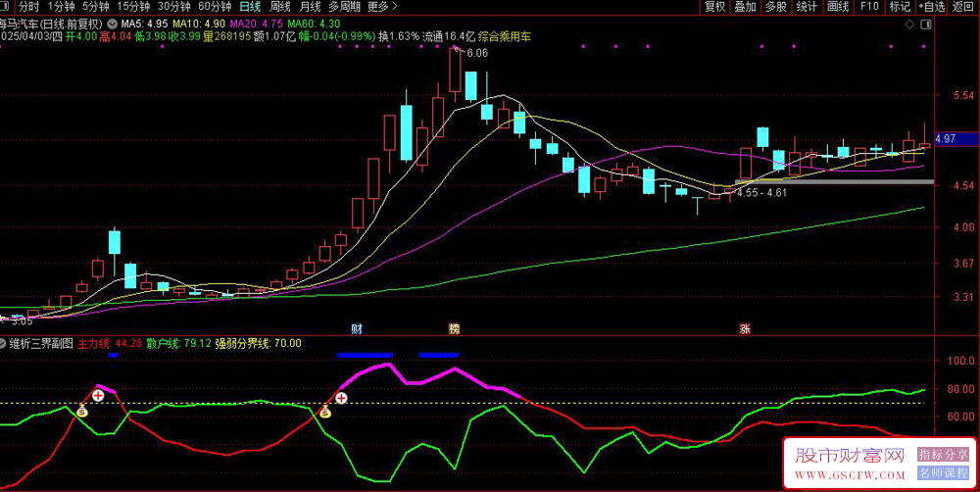Open the 多周期 multi-period view

coord(344,7)
